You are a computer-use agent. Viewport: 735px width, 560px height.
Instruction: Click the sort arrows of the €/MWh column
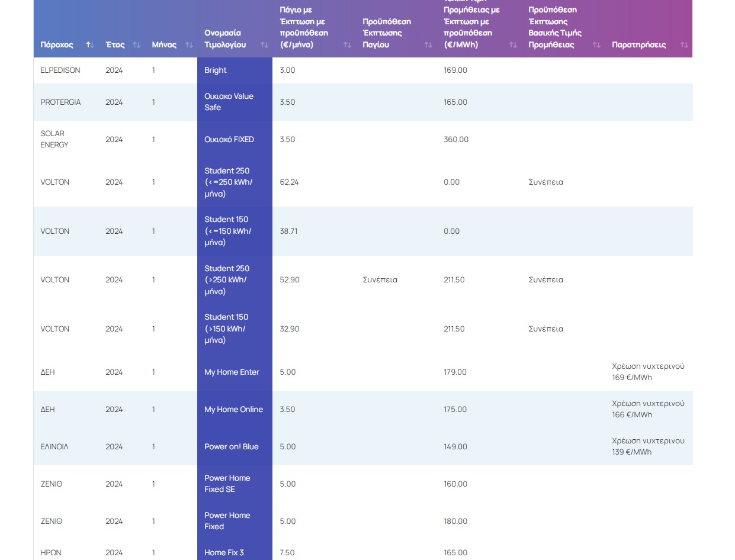[513, 45]
